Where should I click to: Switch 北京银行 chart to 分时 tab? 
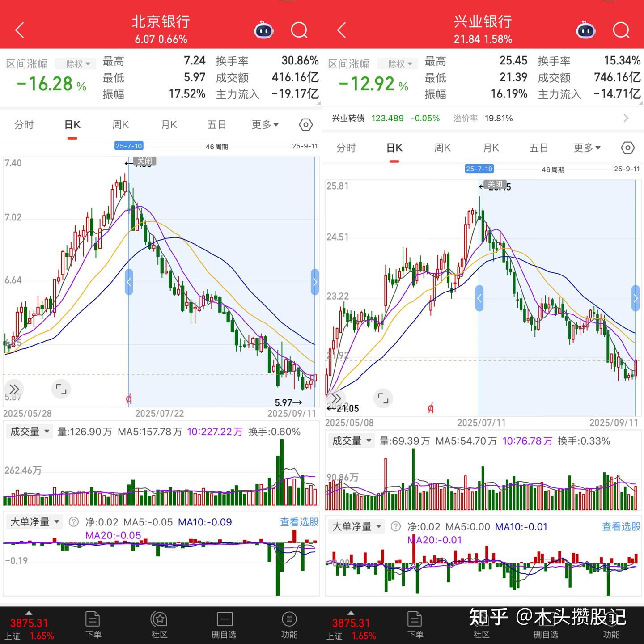click(x=24, y=124)
